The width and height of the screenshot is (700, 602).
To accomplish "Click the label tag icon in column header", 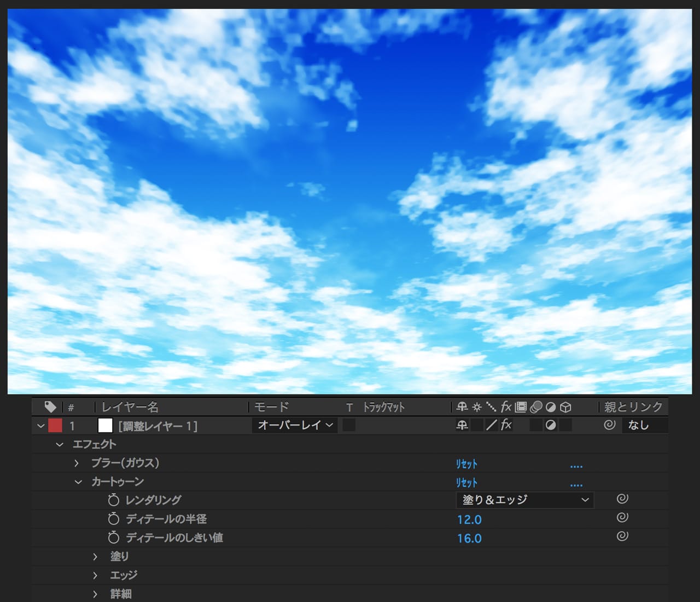I will coord(50,407).
